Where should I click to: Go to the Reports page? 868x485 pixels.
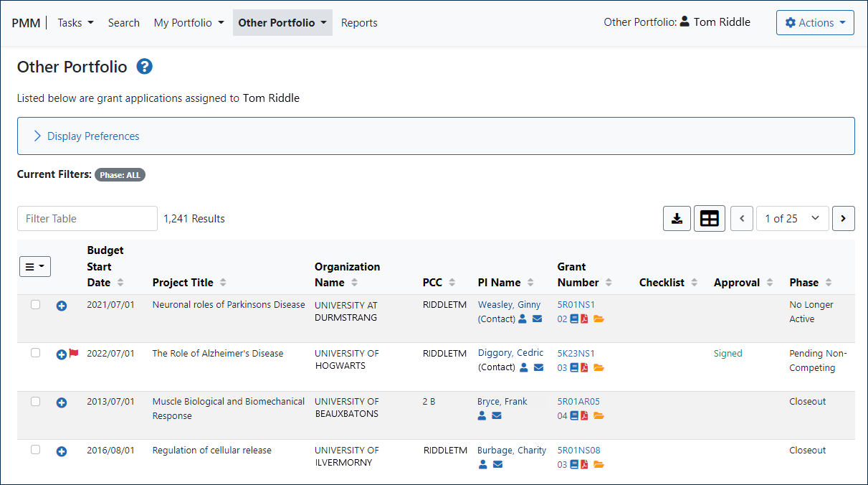tap(359, 23)
